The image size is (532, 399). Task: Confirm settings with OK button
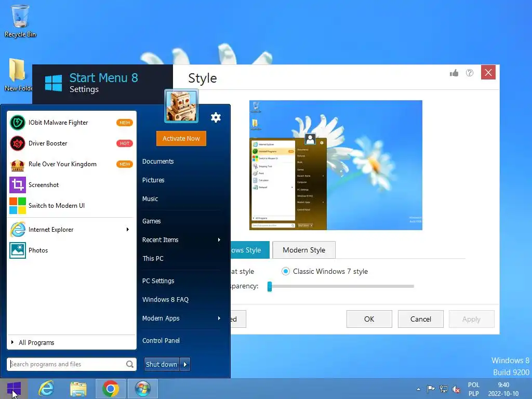(x=369, y=320)
